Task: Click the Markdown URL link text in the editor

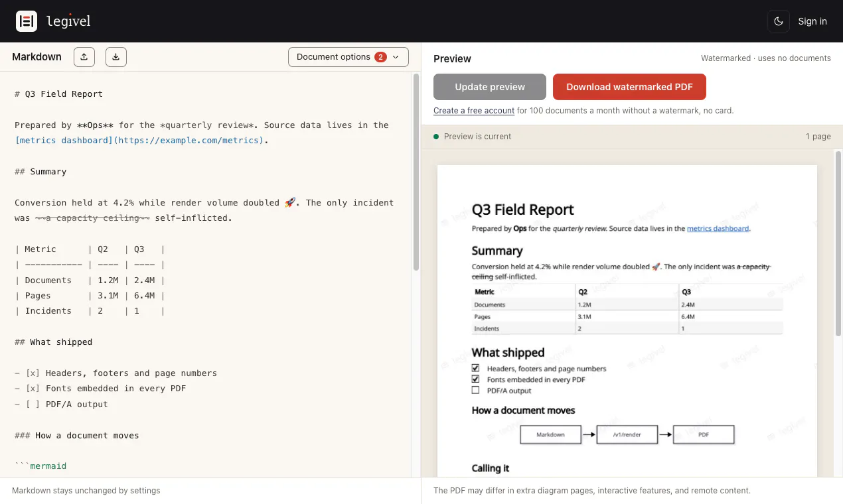Action: 139,141
